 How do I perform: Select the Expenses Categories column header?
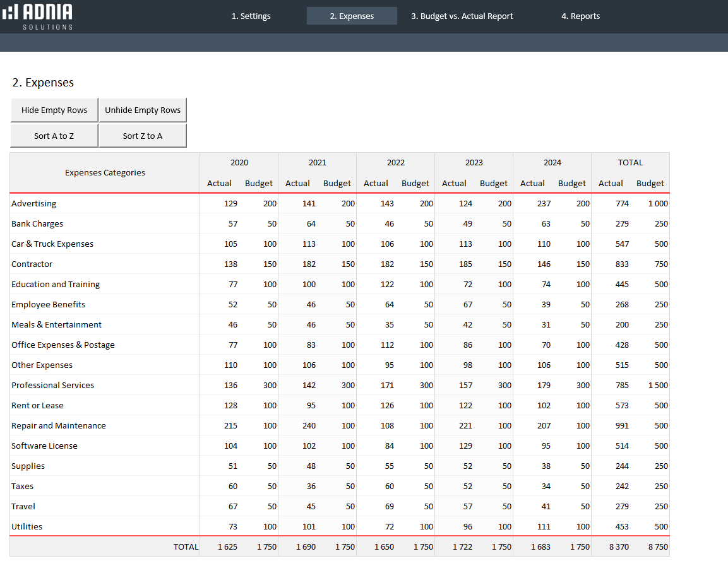(105, 173)
